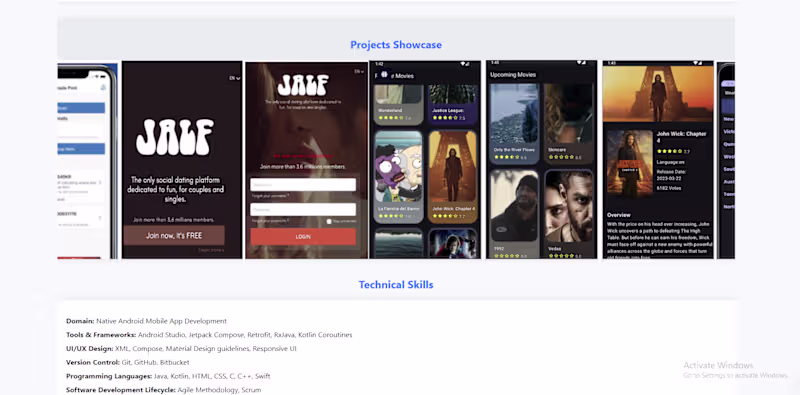Select 'Only the River Flows' movie card
The image size is (800, 395).
pos(514,124)
